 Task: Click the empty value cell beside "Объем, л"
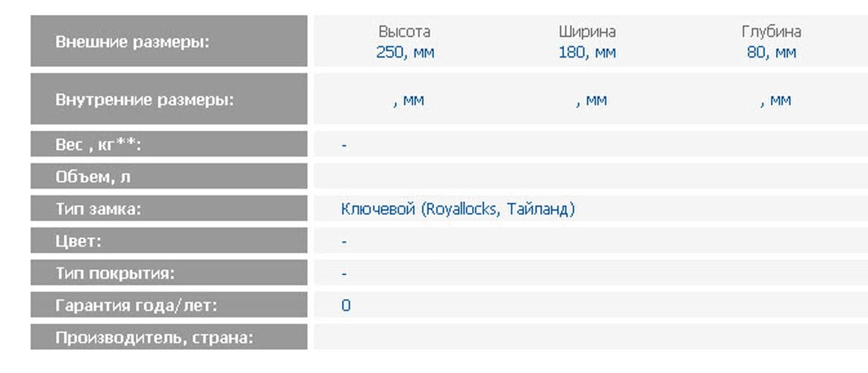click(590, 177)
